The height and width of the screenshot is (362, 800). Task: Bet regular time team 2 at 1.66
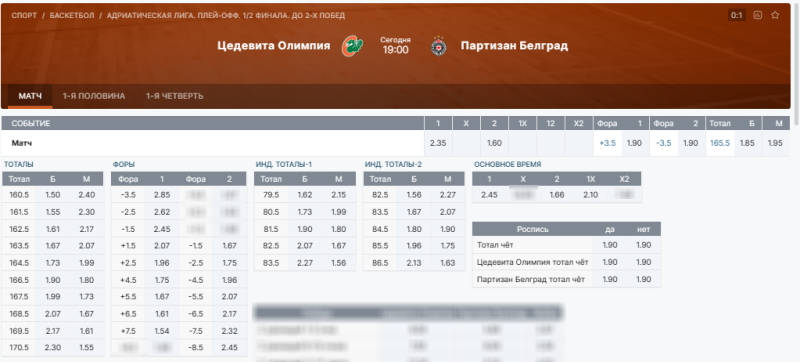point(557,195)
